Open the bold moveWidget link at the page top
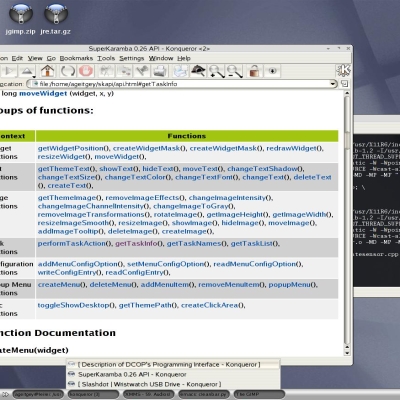400x400 pixels. click(x=43, y=94)
